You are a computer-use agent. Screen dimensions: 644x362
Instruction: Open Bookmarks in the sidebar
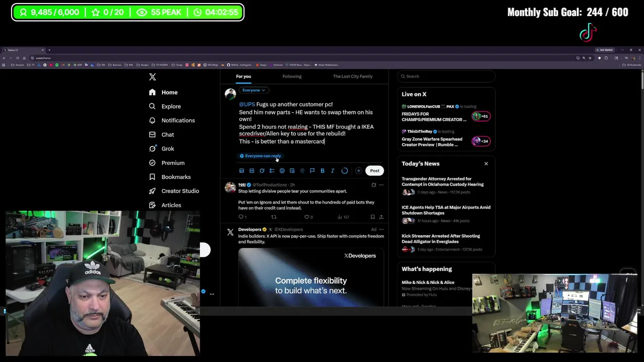[170, 177]
